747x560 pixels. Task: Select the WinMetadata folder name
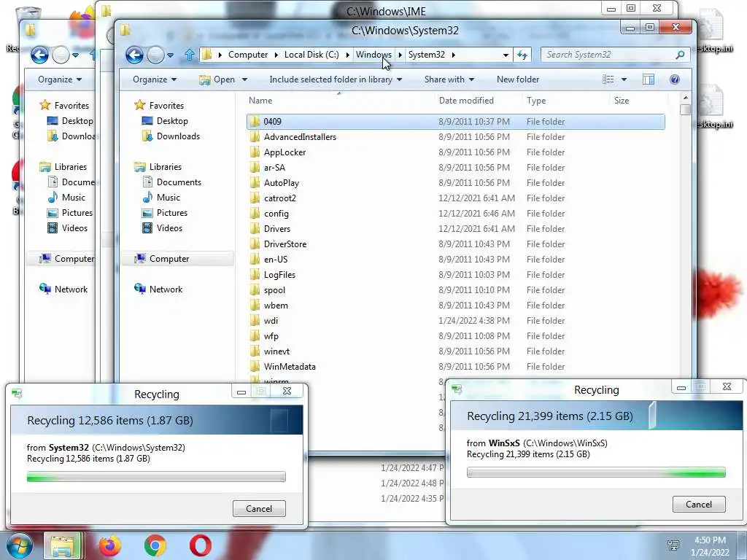290,367
